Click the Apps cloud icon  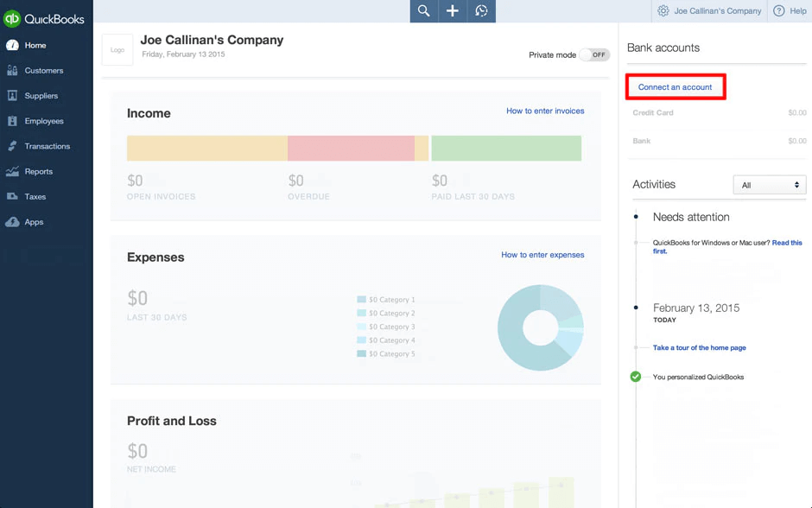[x=12, y=222]
